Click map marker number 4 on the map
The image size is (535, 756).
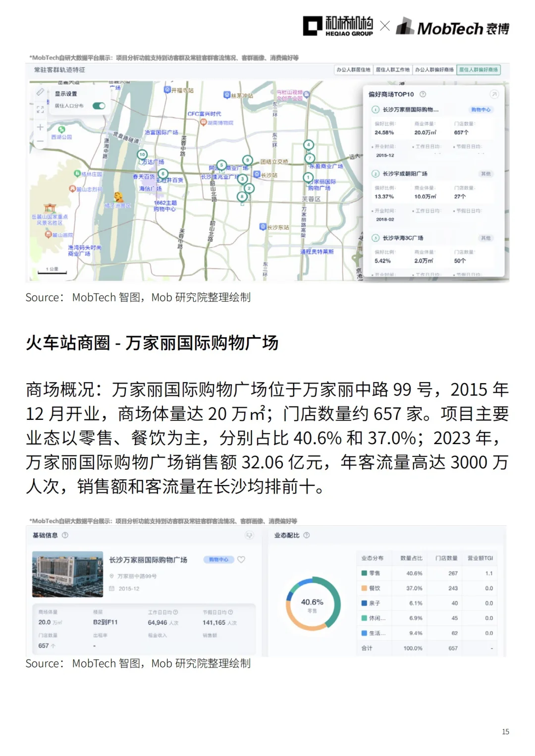[x=309, y=145]
